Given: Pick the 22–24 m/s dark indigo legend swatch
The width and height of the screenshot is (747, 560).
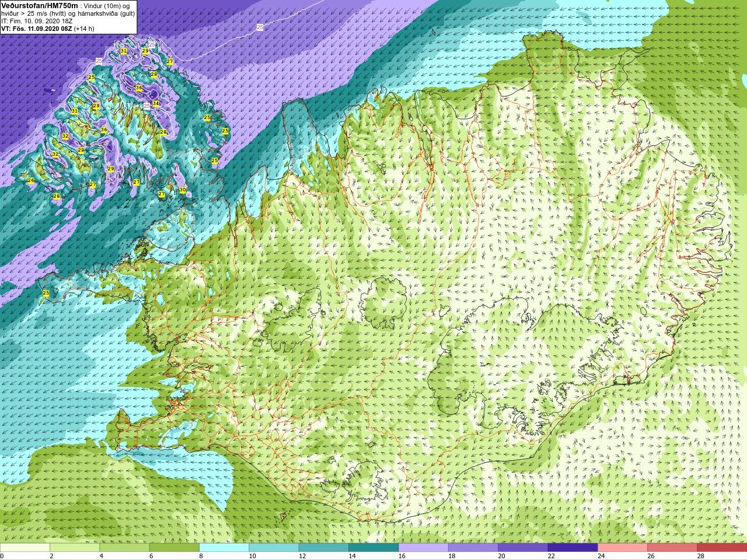Looking at the screenshot, I should [573, 548].
